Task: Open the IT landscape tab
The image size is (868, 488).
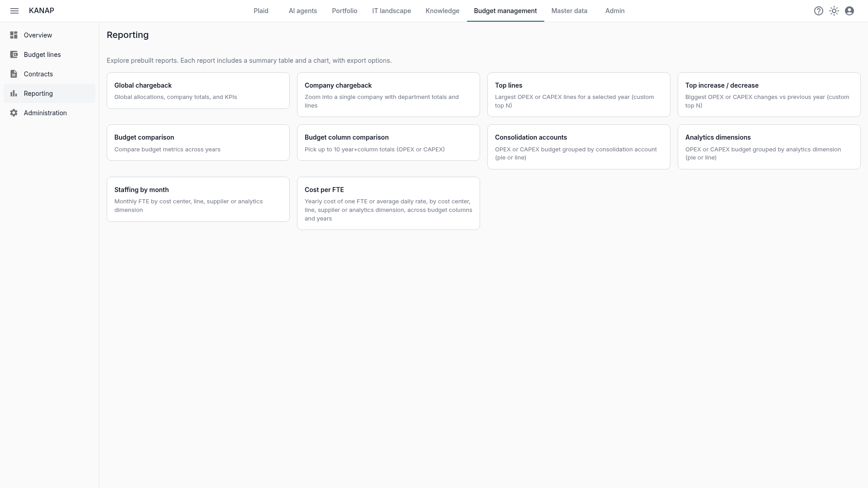Action: [x=392, y=11]
